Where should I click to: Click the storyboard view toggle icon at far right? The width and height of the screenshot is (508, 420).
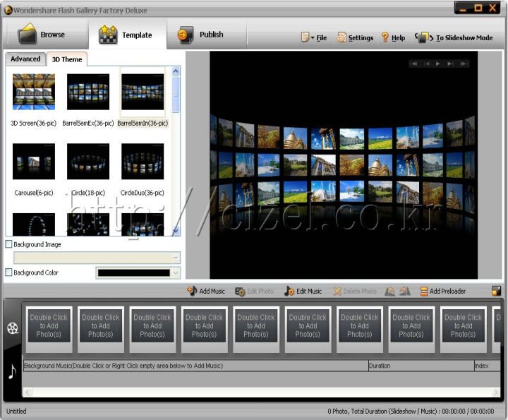click(x=497, y=291)
